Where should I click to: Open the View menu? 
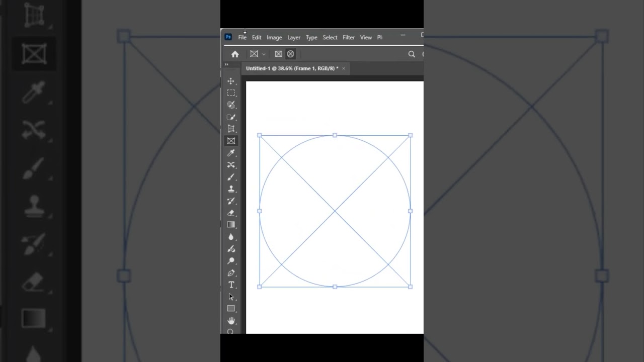tap(366, 37)
